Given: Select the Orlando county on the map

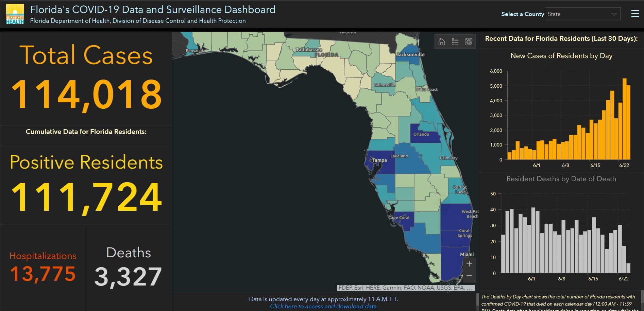Looking at the screenshot, I should pyautogui.click(x=425, y=133).
